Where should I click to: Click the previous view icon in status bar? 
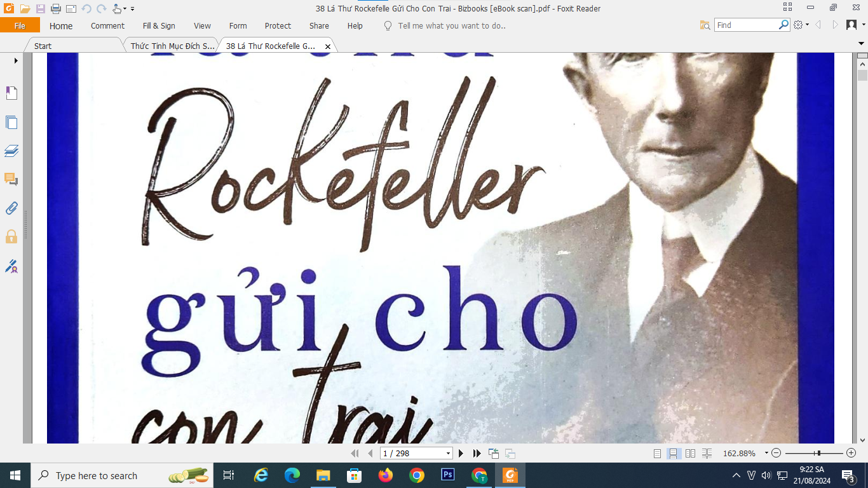pos(494,453)
